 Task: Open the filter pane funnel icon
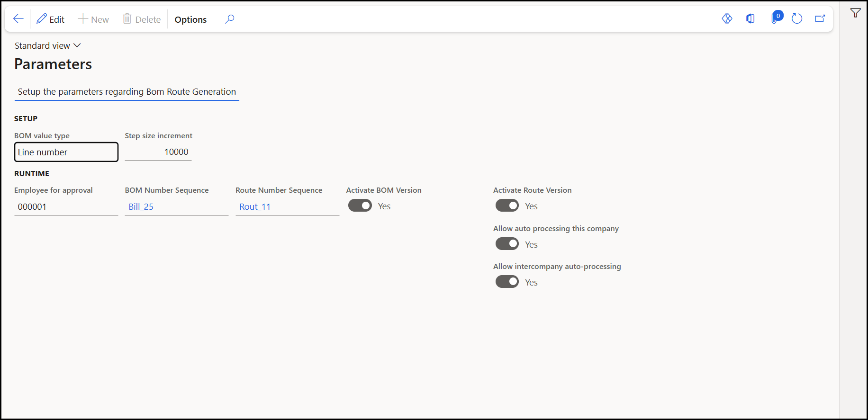[855, 13]
